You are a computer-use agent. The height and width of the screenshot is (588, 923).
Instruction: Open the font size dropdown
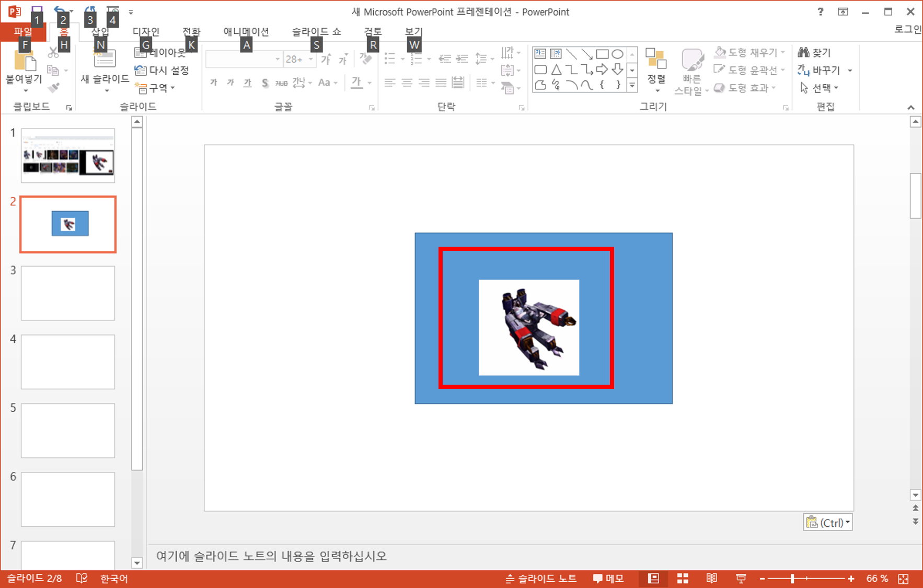tap(311, 59)
